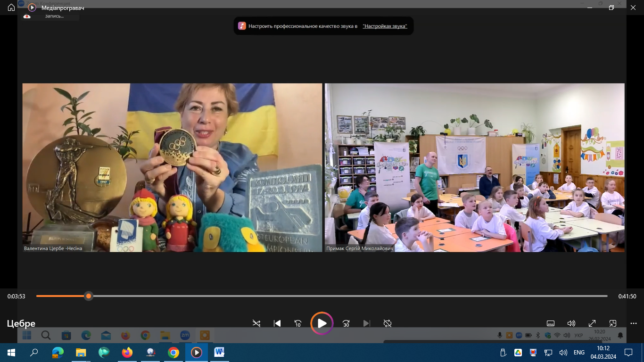Open the system tray volume icon
The height and width of the screenshot is (362, 644).
click(563, 352)
